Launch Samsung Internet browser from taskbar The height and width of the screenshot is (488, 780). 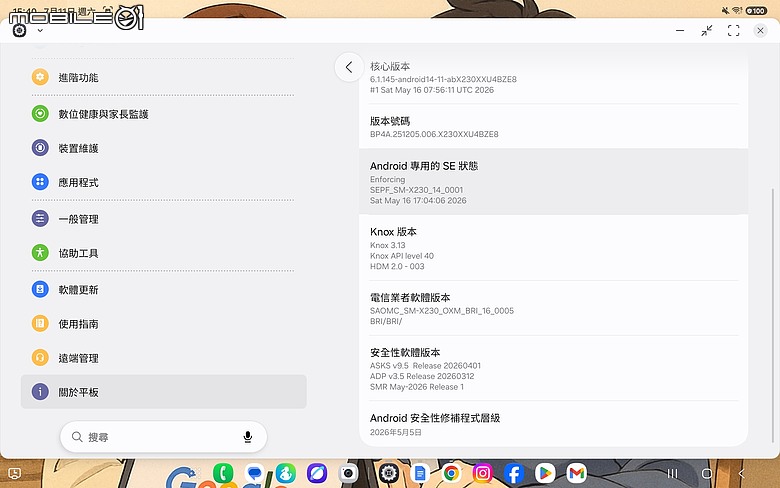tap(317, 473)
